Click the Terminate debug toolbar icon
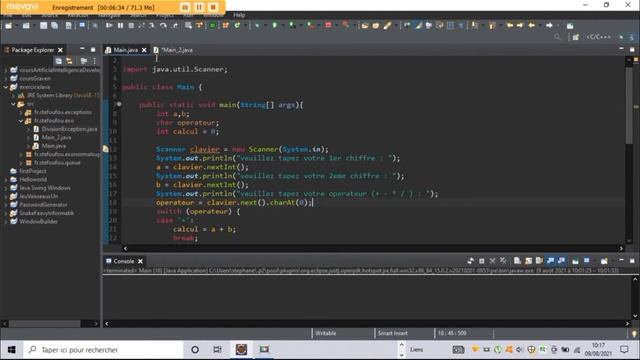This screenshot has height=360, width=640. click(131, 25)
